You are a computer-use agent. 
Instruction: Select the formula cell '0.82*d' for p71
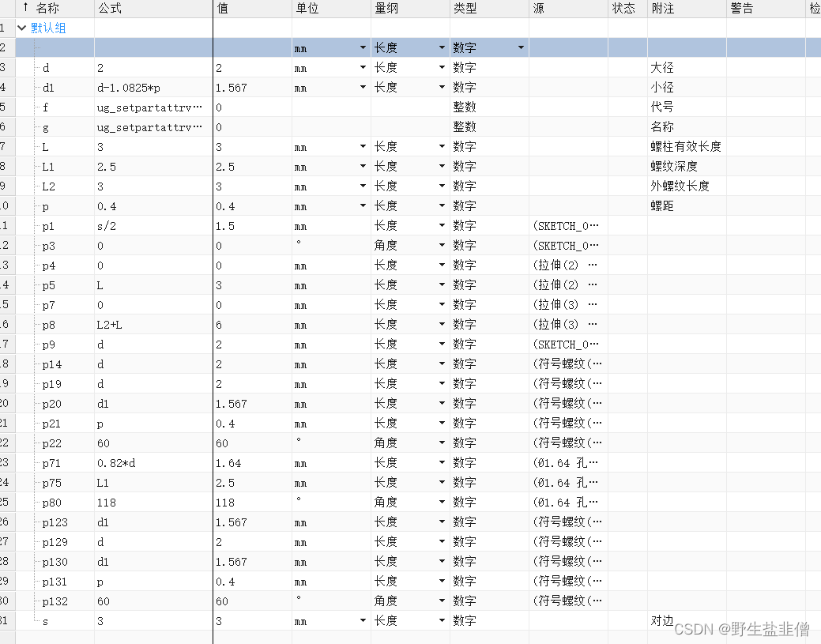[116, 463]
